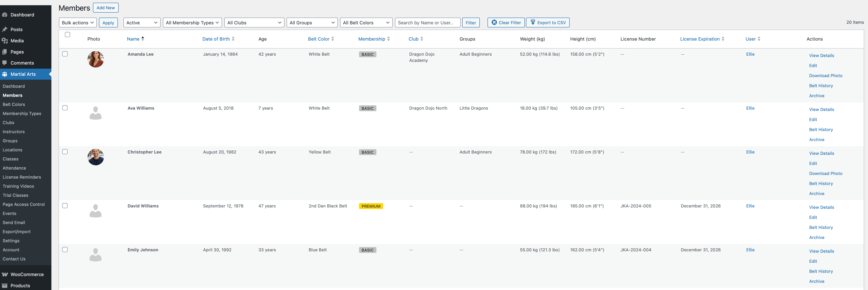Open the All Membership Types dropdown
The image size is (868, 290).
click(x=192, y=22)
